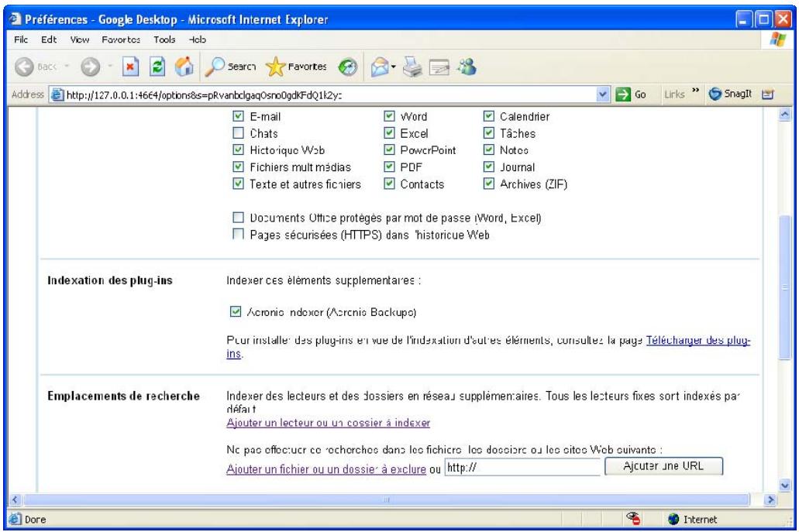Click the horizontal scrollbar thumb
The width and height of the screenshot is (799, 532).
[386, 499]
